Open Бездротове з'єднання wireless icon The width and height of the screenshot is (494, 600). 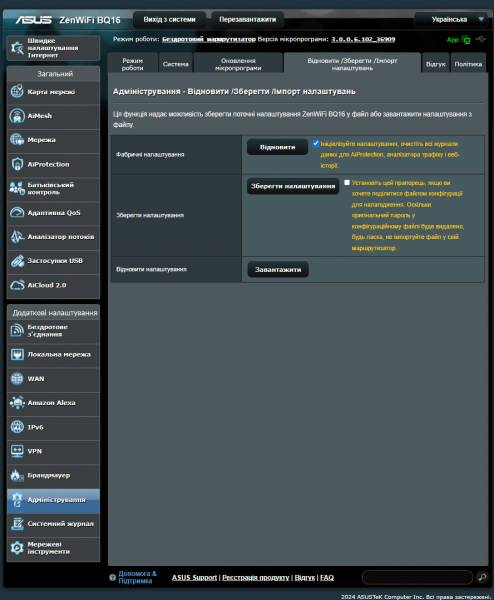[17, 330]
